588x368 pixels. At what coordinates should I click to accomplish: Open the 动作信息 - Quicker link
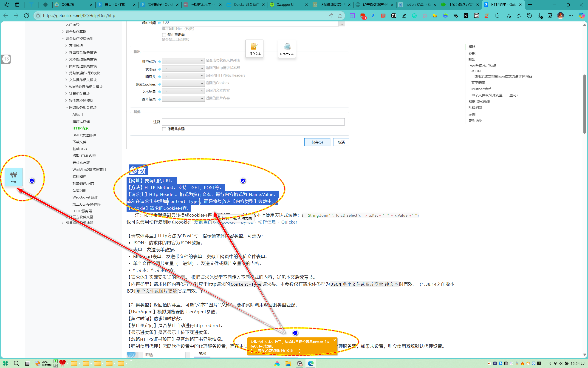coord(277,222)
